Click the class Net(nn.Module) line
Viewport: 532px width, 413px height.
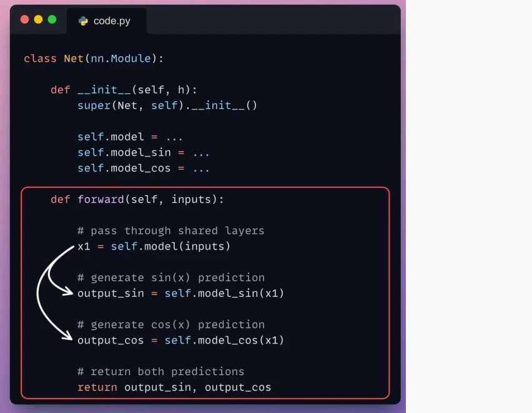[94, 58]
